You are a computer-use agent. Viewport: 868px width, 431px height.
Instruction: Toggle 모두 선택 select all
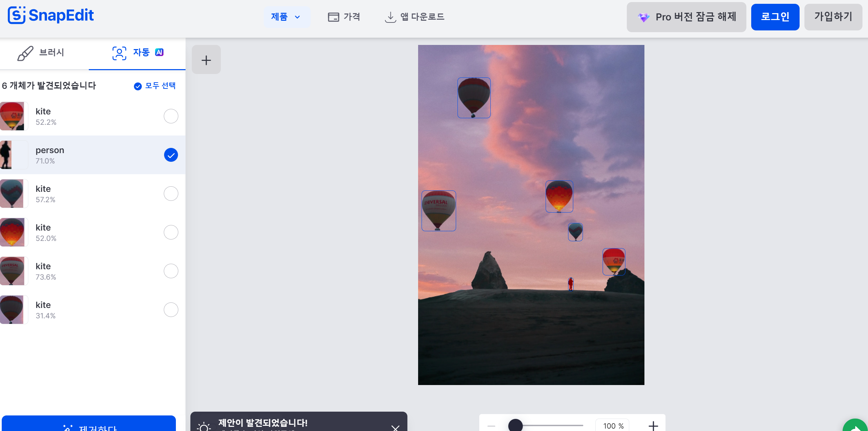coord(155,86)
